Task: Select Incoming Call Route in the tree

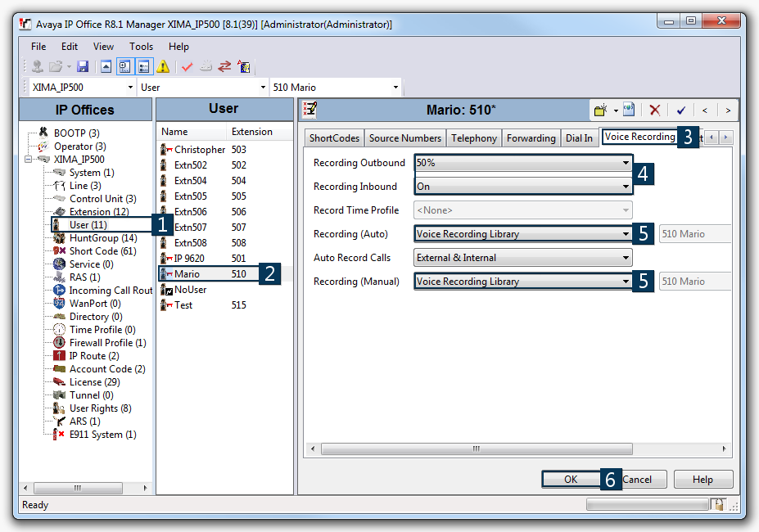Action: click(111, 290)
